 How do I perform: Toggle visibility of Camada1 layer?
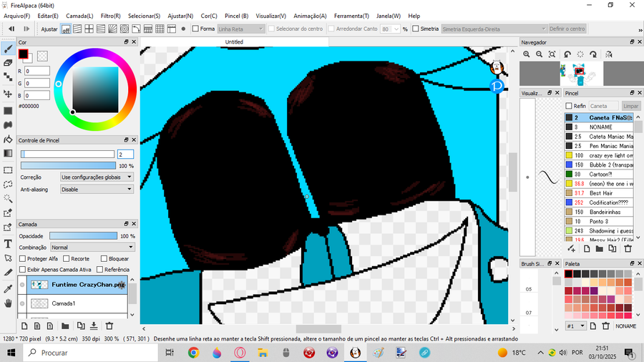tap(22, 304)
